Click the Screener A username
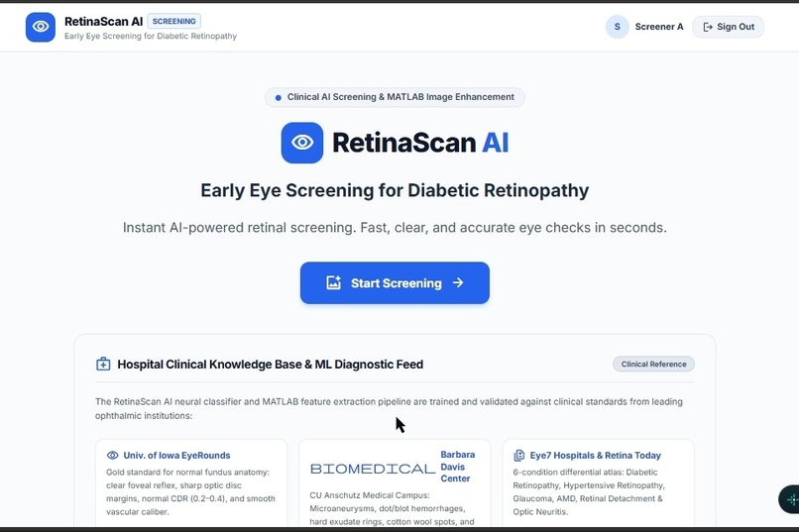 pyautogui.click(x=659, y=27)
